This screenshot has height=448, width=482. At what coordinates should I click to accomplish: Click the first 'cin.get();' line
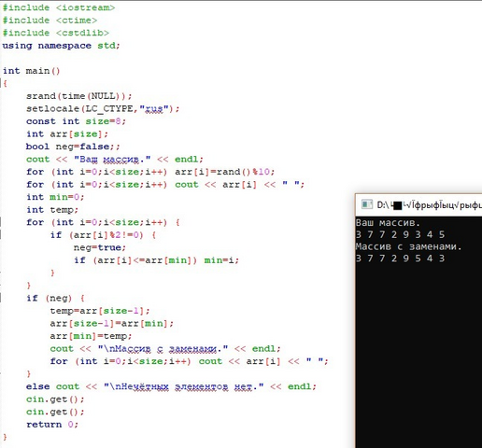coord(55,399)
